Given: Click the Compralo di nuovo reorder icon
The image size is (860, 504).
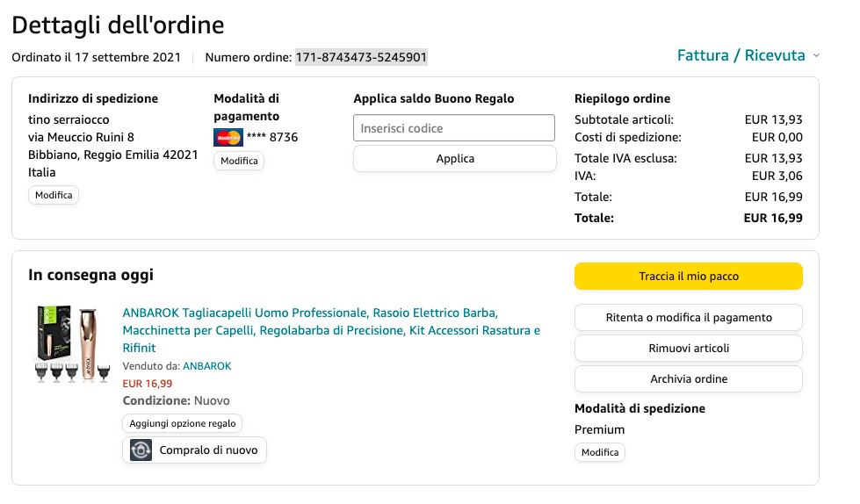Looking at the screenshot, I should 141,450.
